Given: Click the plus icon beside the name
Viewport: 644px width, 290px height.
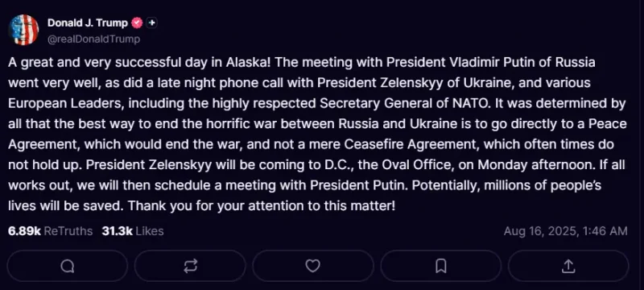Looking at the screenshot, I should pyautogui.click(x=151, y=23).
